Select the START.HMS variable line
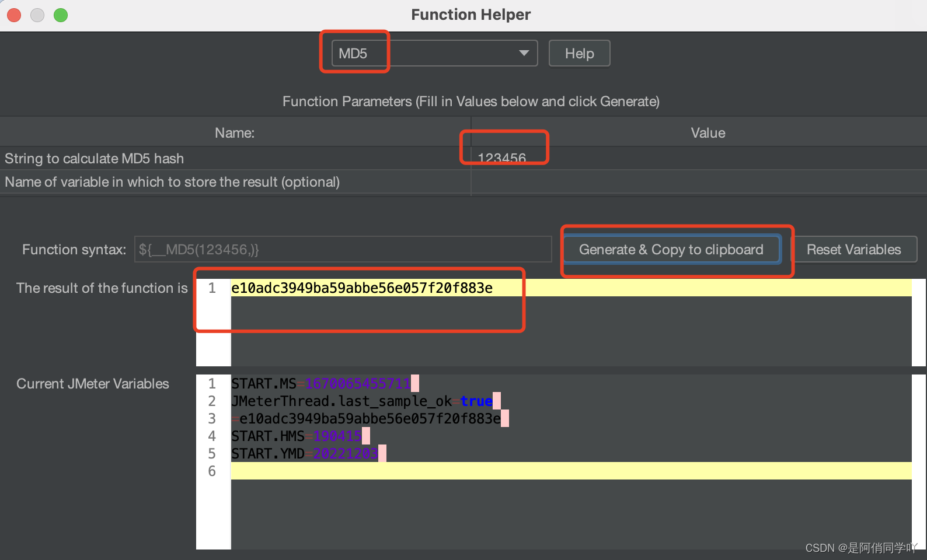Screen dimensions: 927x560 coord(300,436)
